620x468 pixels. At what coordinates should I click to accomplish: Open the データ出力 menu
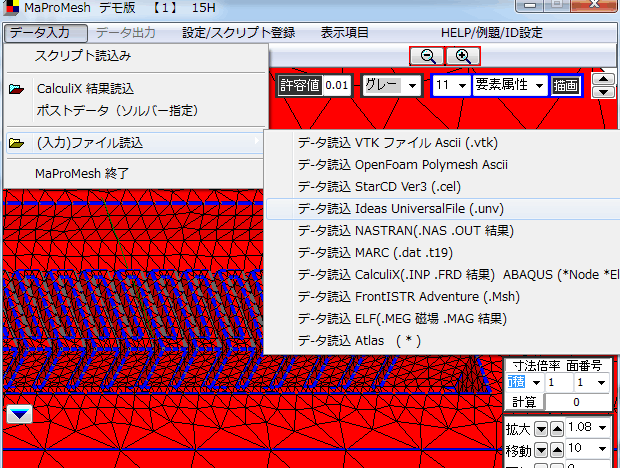click(x=125, y=33)
